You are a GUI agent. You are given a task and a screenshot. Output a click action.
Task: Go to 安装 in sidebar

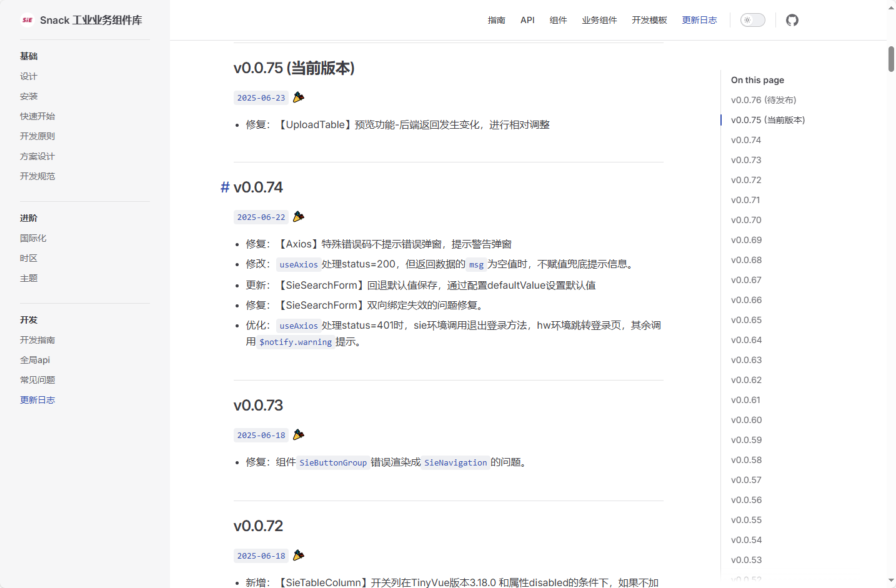(29, 96)
